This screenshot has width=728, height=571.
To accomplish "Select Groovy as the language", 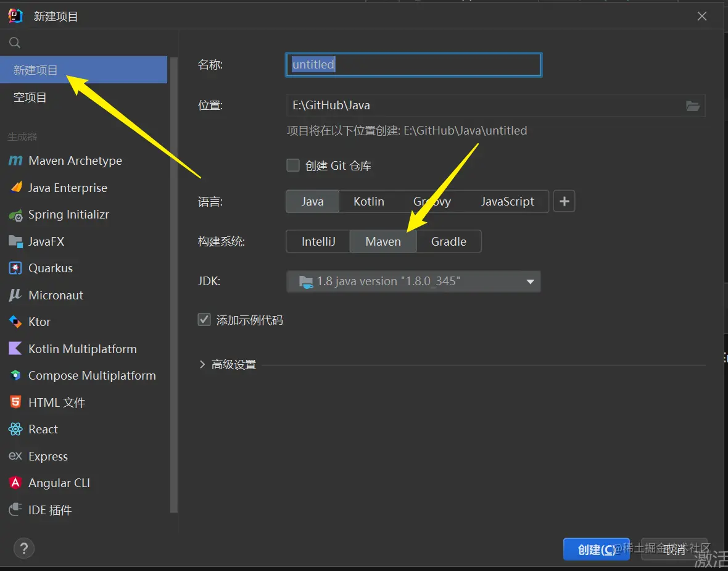I will [x=432, y=202].
